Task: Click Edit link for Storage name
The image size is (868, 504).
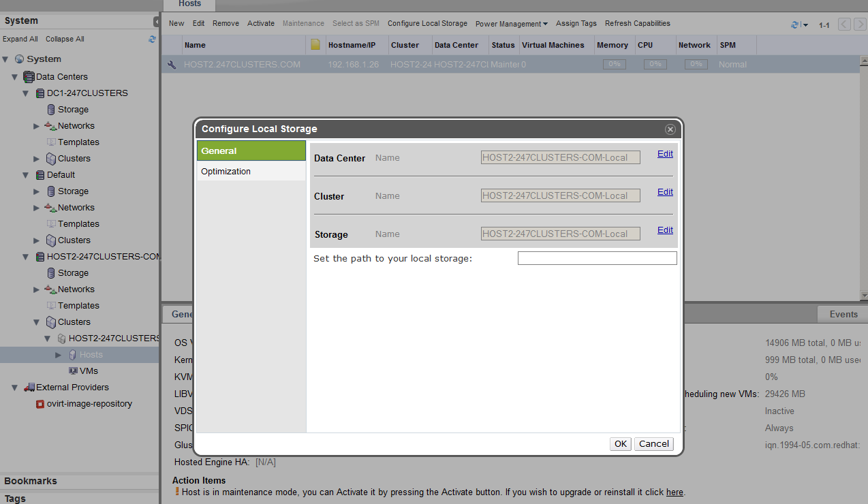Action: 665,230
